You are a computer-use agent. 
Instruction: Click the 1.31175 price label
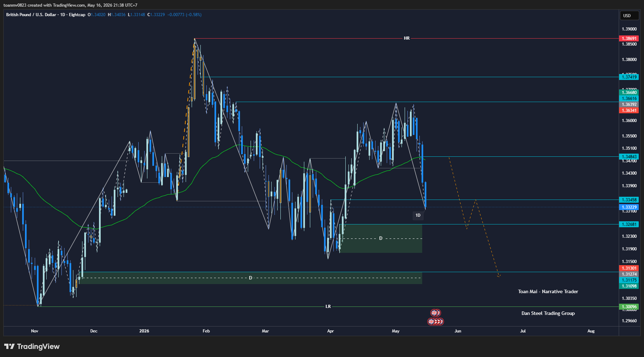click(629, 280)
